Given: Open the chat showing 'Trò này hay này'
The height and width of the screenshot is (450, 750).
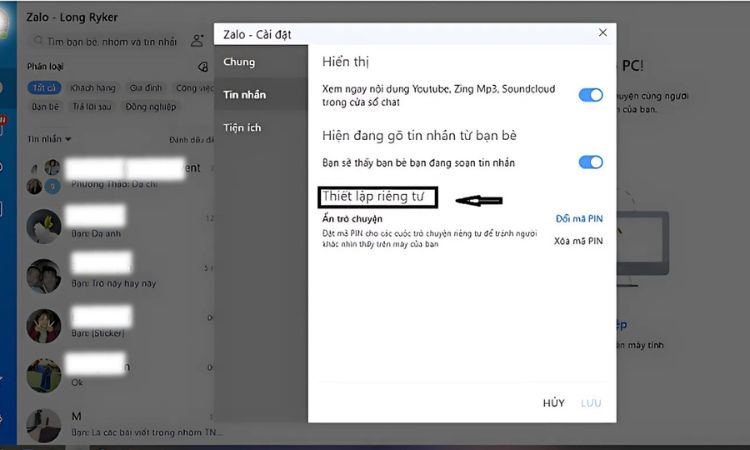Looking at the screenshot, I should click(120, 273).
